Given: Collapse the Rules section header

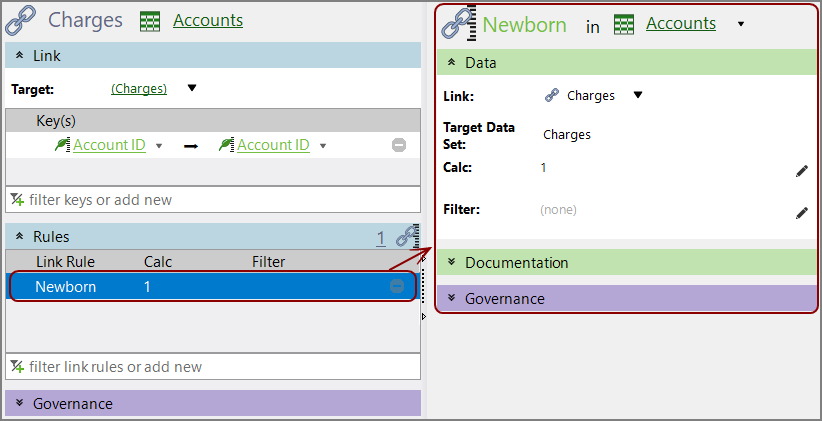Looking at the screenshot, I should pos(213,236).
